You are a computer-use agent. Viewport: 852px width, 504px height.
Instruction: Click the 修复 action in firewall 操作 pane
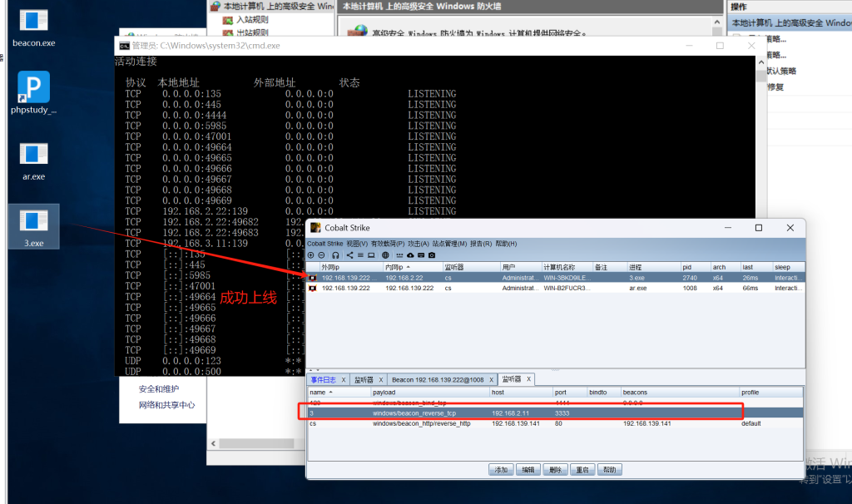click(x=775, y=86)
